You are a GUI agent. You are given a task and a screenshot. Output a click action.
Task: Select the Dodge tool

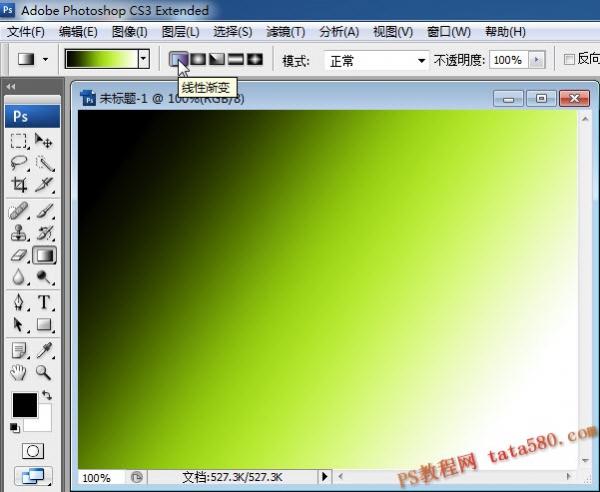[44, 277]
